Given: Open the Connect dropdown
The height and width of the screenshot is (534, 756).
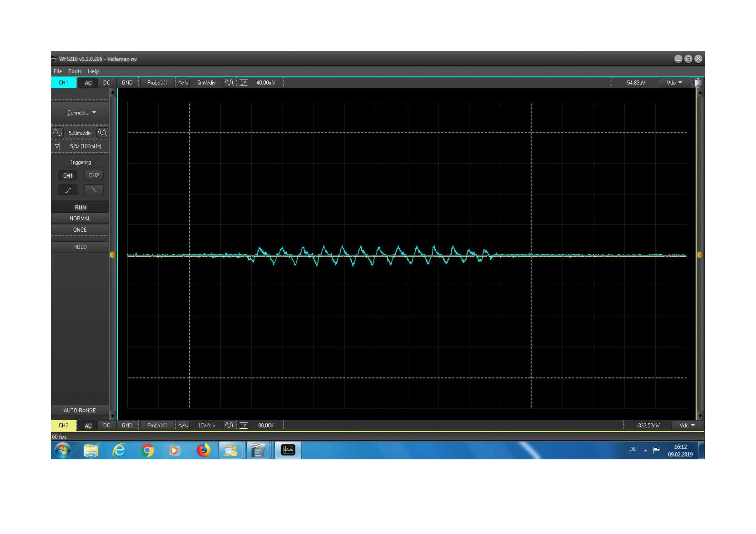Looking at the screenshot, I should click(80, 113).
